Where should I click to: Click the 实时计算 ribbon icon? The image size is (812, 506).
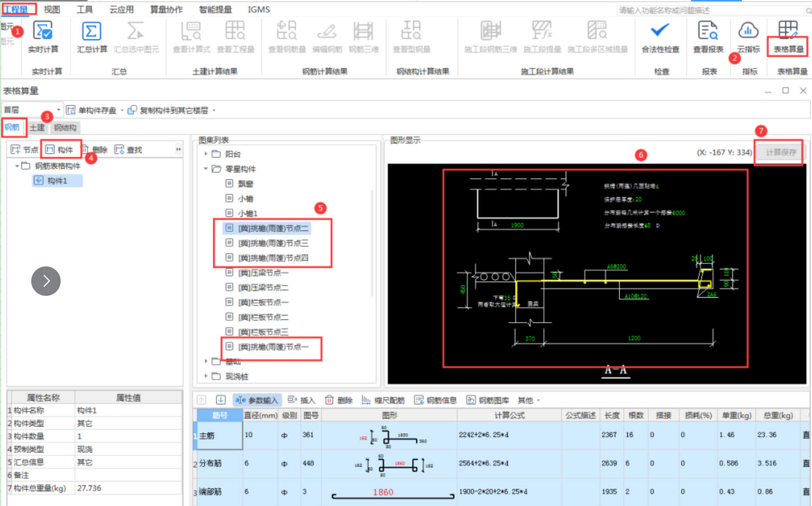coord(43,37)
